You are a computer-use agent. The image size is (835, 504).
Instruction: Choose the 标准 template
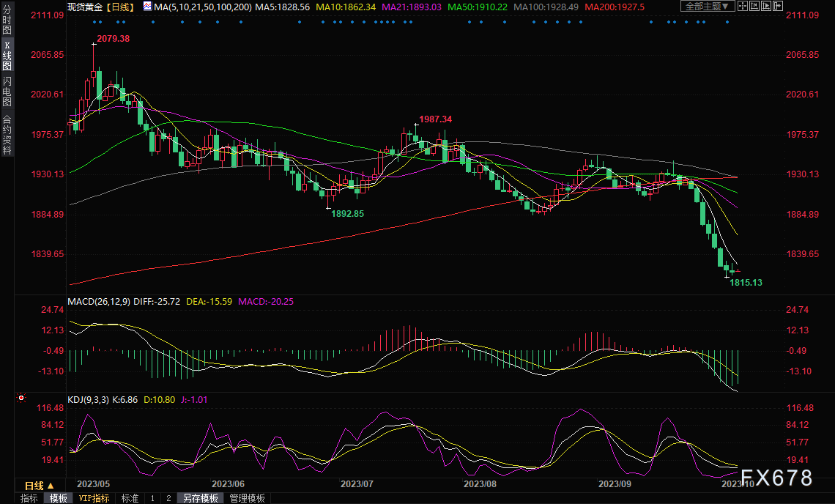pos(130,498)
